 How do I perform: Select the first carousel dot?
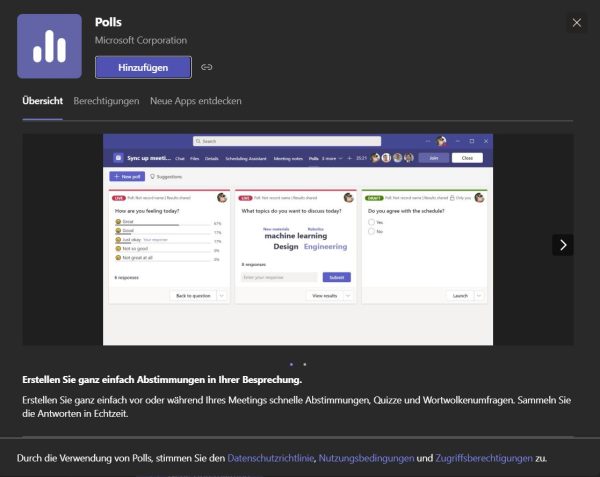coord(292,364)
